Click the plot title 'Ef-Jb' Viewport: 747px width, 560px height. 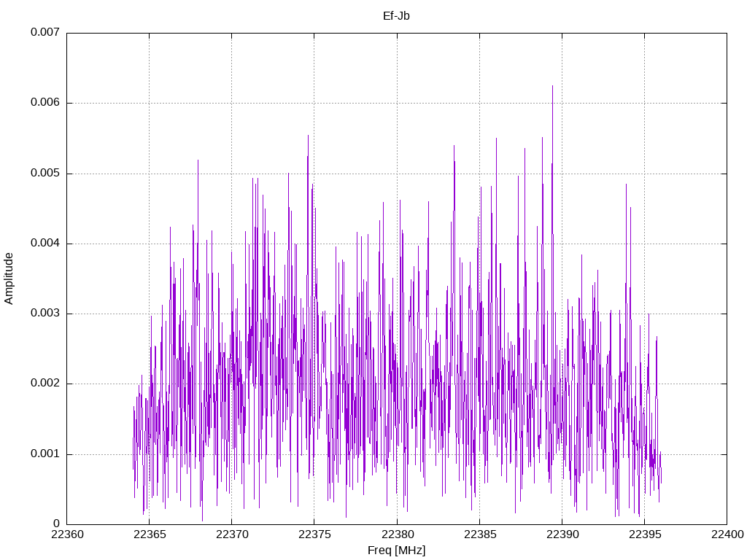point(396,16)
